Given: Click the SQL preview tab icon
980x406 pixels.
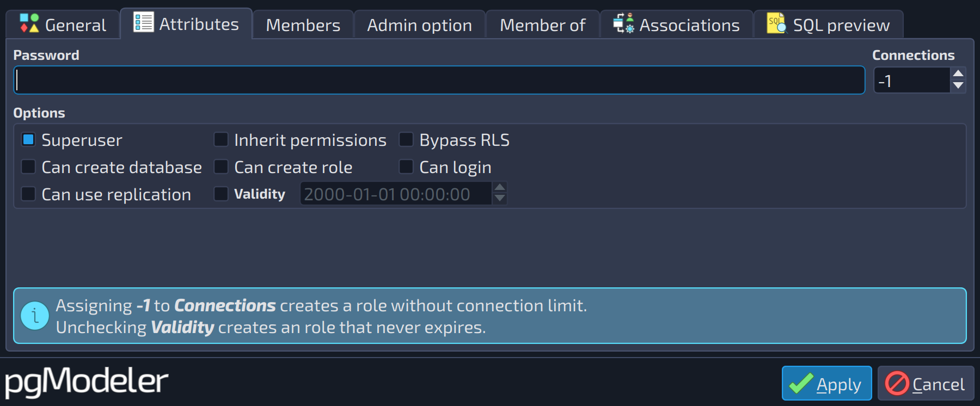Looking at the screenshot, I should (777, 23).
